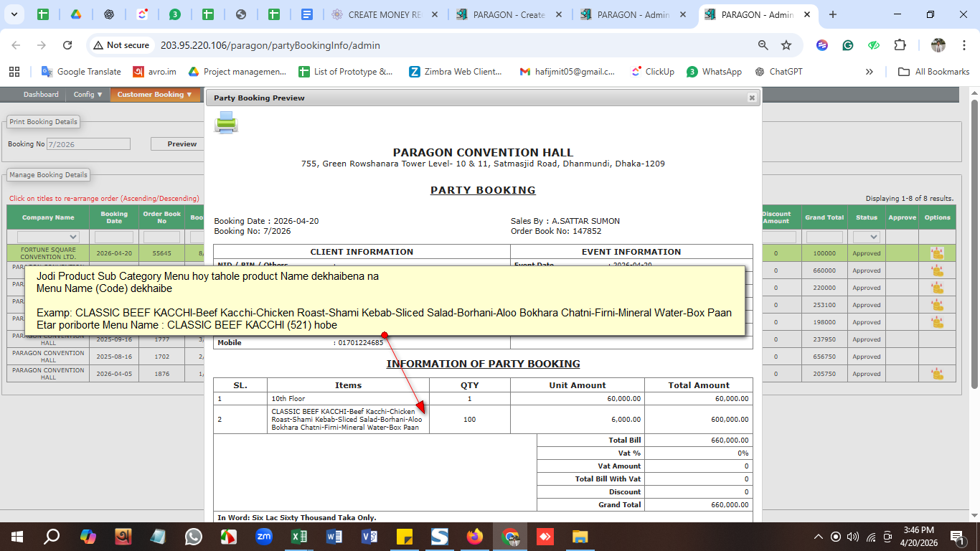Open options icon for the 205750 grand total row
The image size is (980, 551).
click(937, 374)
